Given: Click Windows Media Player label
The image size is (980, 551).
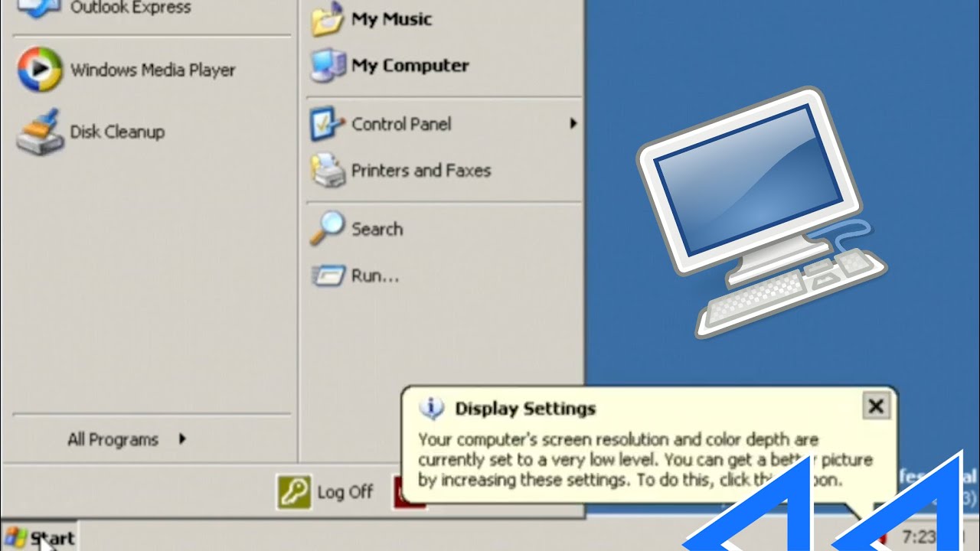Looking at the screenshot, I should (153, 70).
